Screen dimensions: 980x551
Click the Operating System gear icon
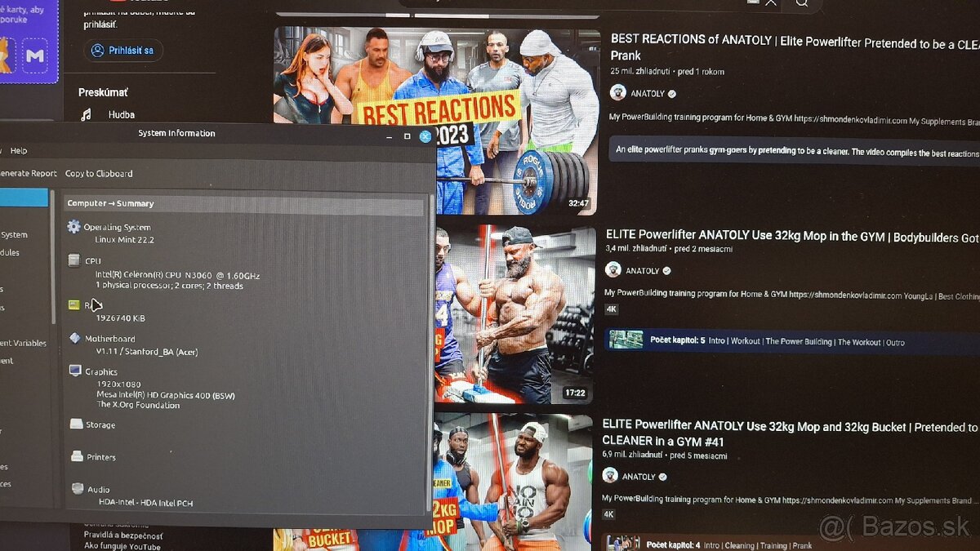pyautogui.click(x=74, y=227)
